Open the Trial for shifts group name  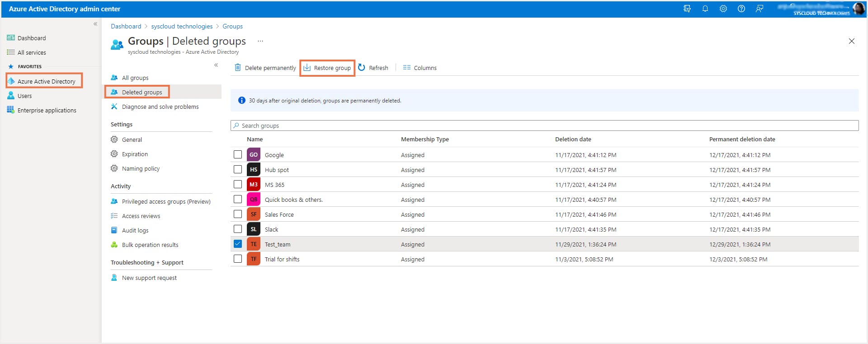tap(282, 259)
